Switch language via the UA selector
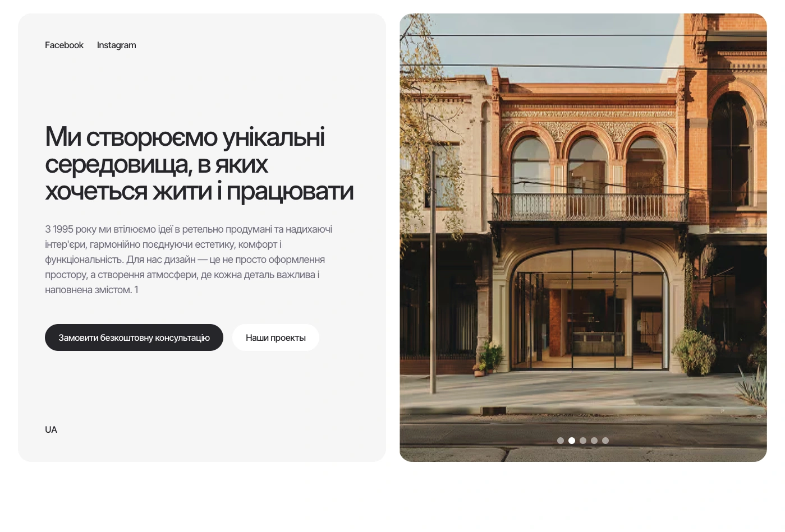The height and width of the screenshot is (532, 785). tap(51, 429)
